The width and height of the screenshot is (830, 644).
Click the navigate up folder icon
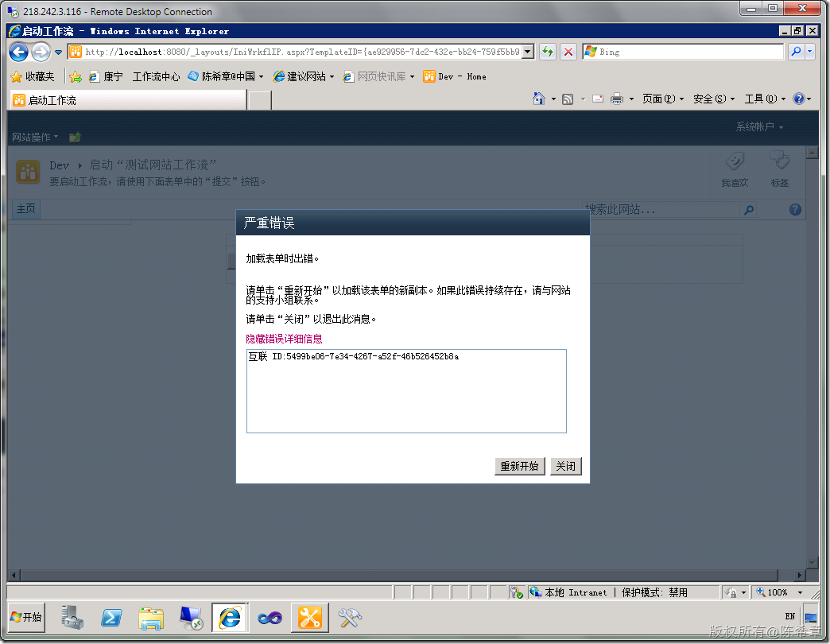tap(75, 137)
